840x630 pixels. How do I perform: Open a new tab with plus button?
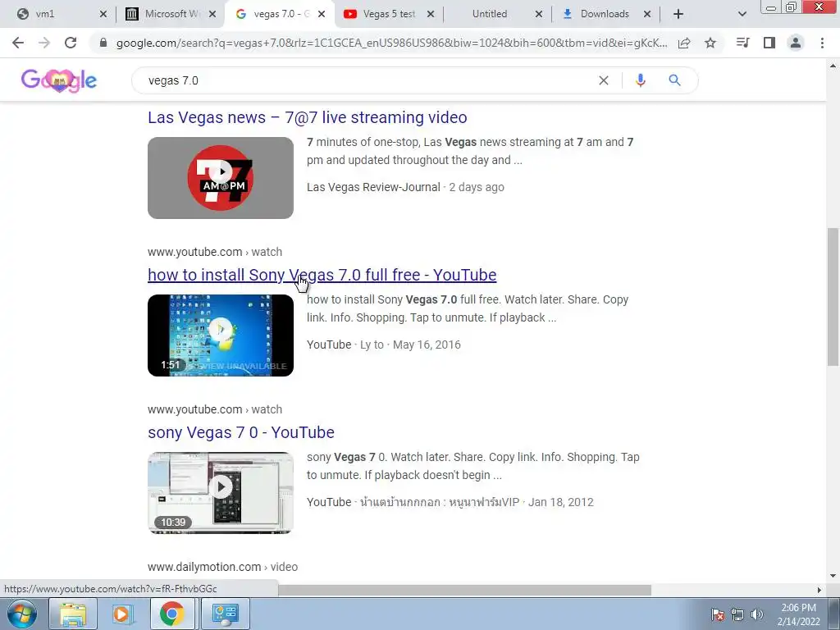[678, 14]
